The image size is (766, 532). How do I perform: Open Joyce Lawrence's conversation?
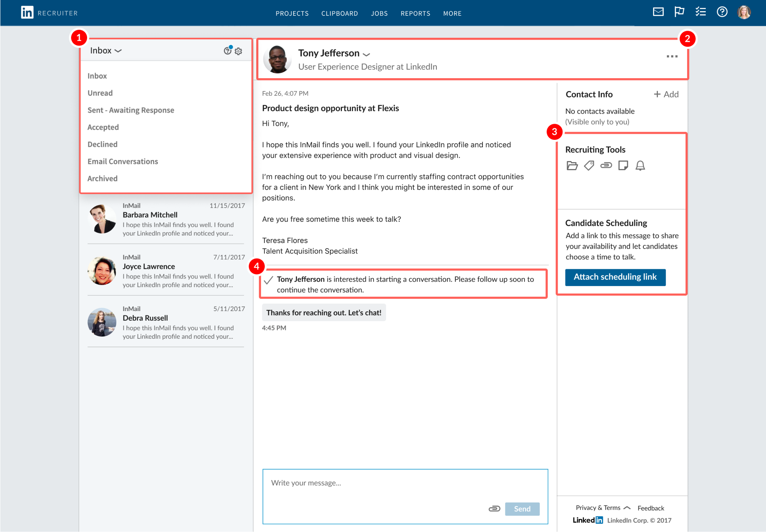(x=166, y=271)
